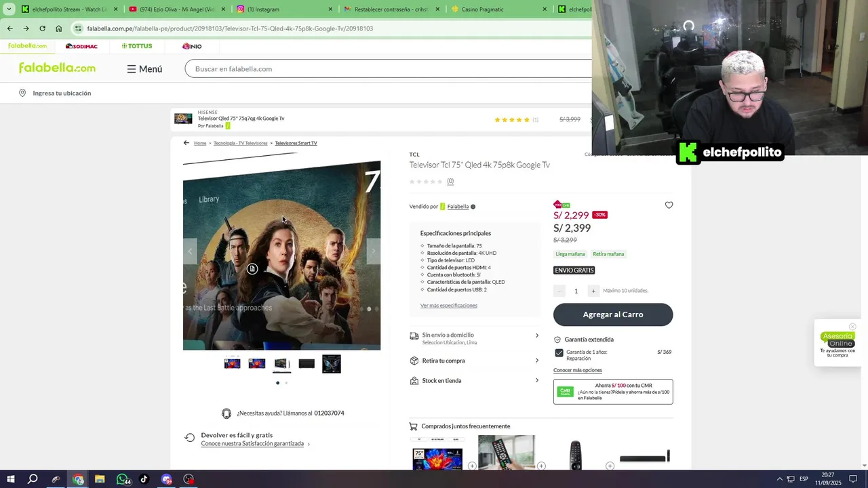This screenshot has height=488, width=868.
Task: Select the last thumbnail with blue butterfly
Action: click(x=332, y=364)
